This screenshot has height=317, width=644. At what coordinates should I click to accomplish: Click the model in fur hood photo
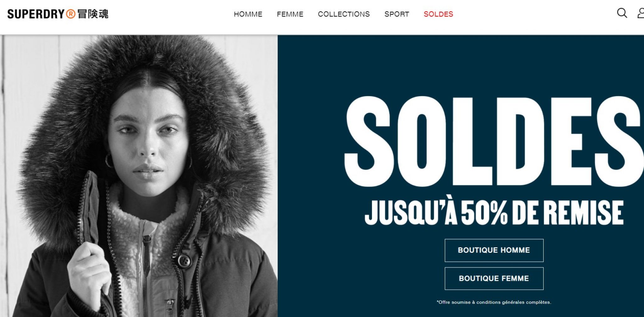pos(139,176)
